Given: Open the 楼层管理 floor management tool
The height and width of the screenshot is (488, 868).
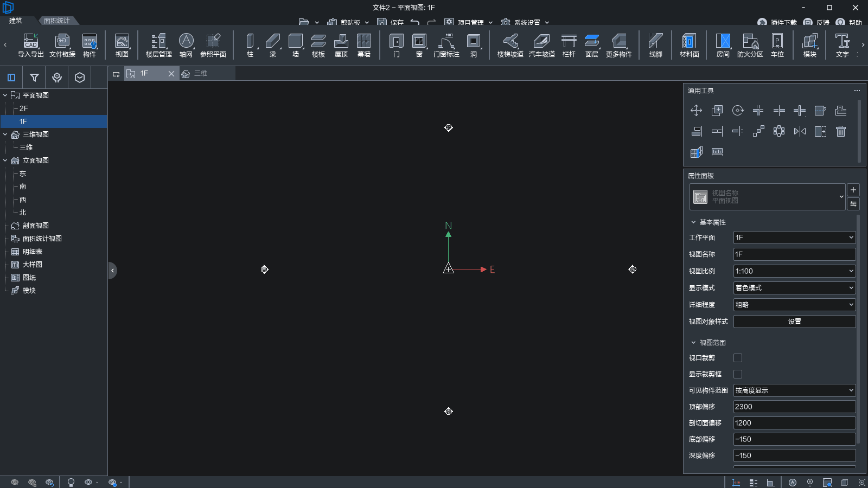Looking at the screenshot, I should pos(159,45).
